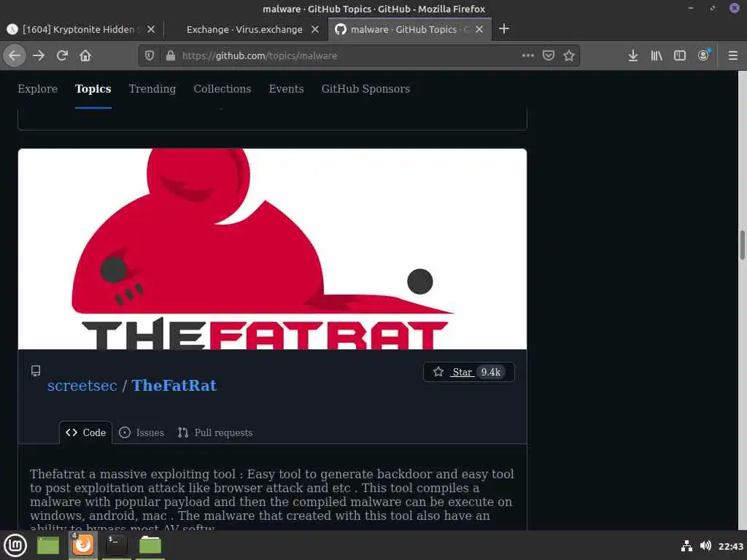Reload the GitHub malware topics page
Screen dimensions: 747x560
62,55
